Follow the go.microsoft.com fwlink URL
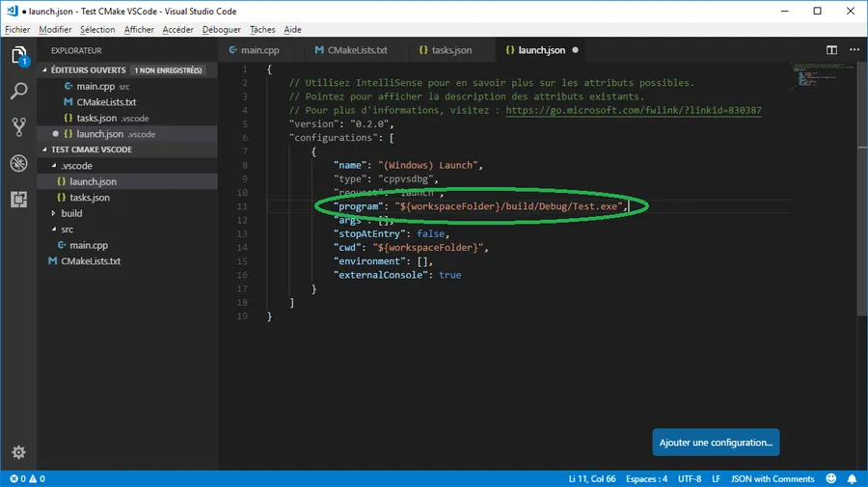Screen dimensions: 868x487 [634, 110]
